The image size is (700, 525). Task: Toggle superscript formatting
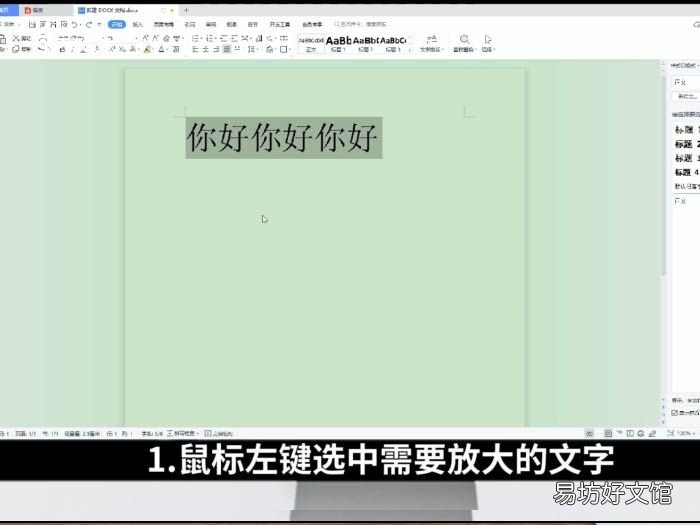pos(112,49)
